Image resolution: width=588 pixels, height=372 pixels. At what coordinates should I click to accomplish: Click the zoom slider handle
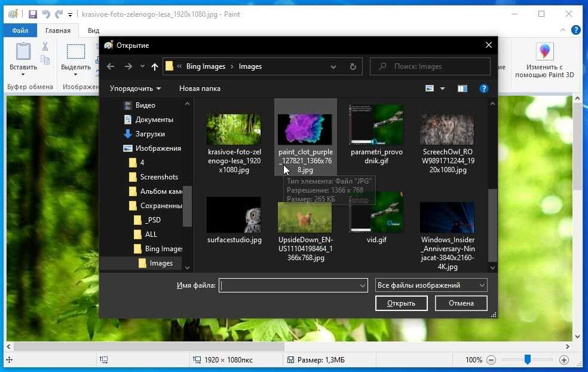pos(527,359)
